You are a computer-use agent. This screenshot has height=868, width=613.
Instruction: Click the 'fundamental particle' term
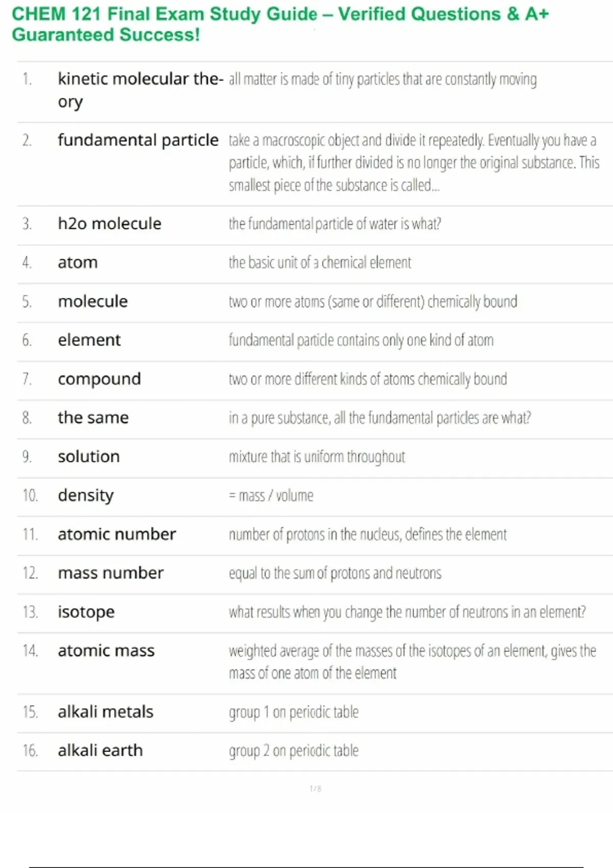click(138, 140)
